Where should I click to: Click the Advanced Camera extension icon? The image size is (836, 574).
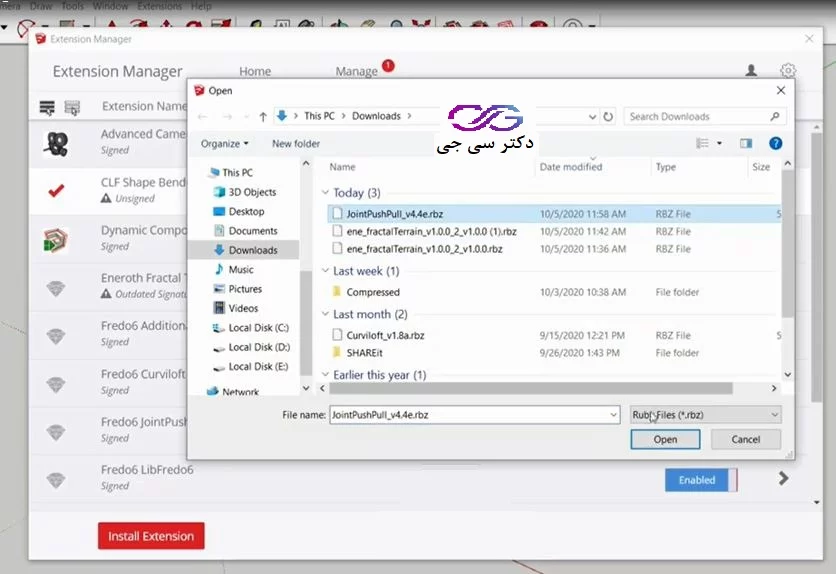coord(57,143)
